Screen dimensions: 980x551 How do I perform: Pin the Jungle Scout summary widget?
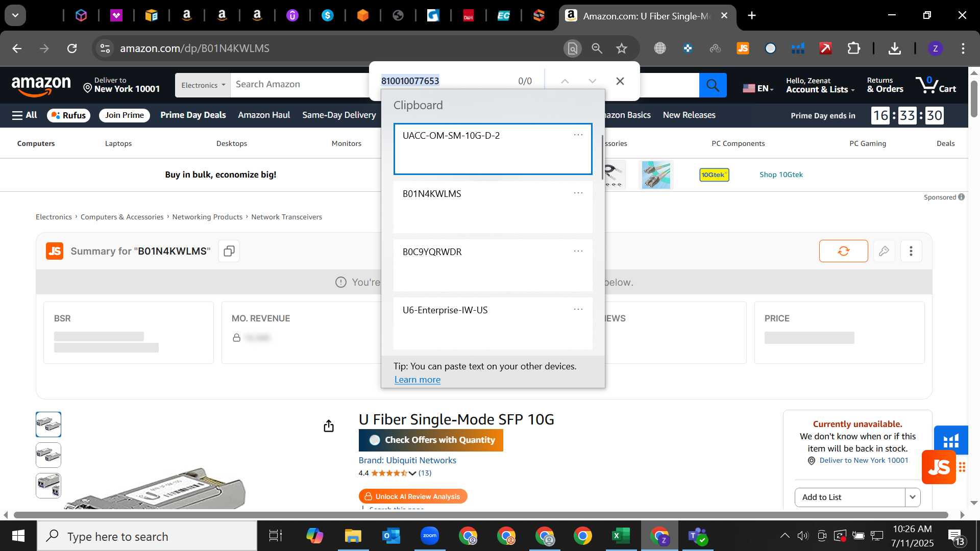(884, 251)
